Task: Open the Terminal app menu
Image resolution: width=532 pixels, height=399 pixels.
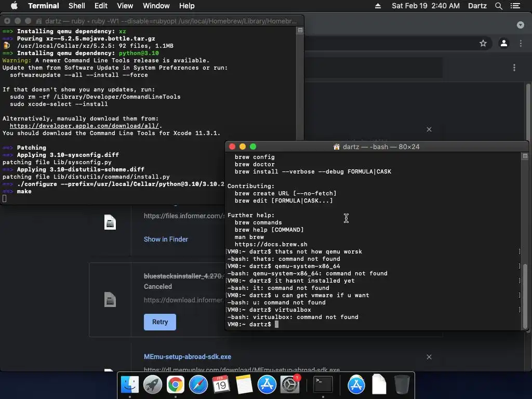Action: point(44,6)
